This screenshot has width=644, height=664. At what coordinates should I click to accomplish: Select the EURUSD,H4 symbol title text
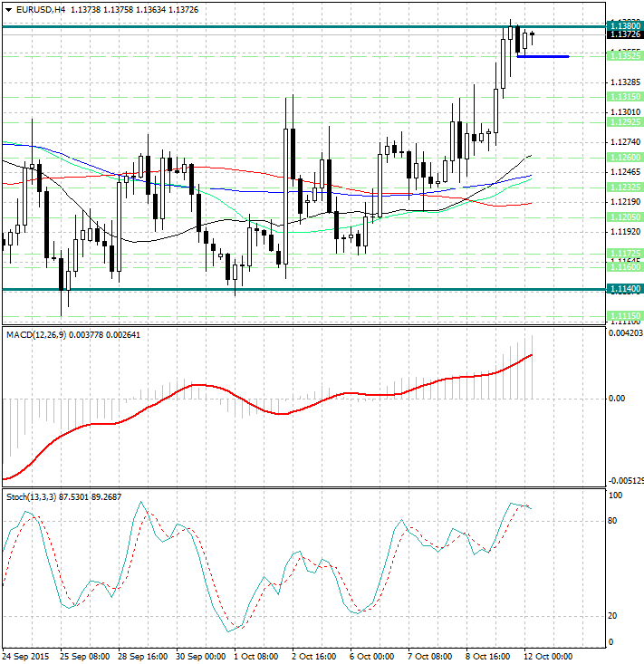coord(41,9)
